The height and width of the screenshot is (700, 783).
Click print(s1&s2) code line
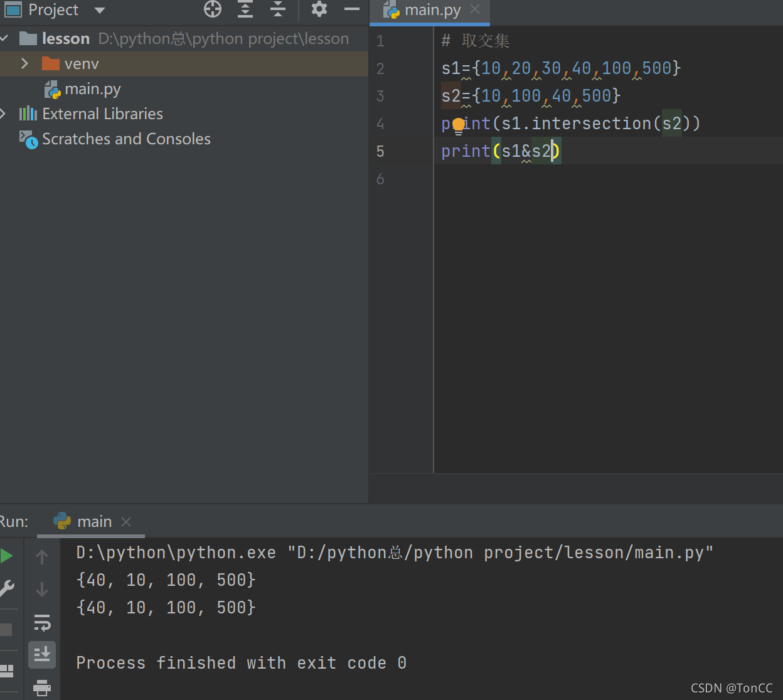coord(501,151)
